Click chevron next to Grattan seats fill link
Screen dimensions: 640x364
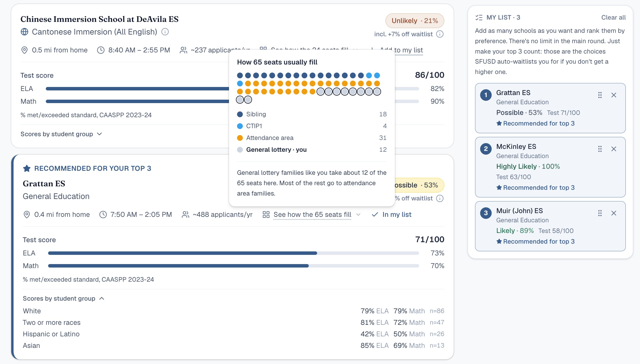coord(358,215)
